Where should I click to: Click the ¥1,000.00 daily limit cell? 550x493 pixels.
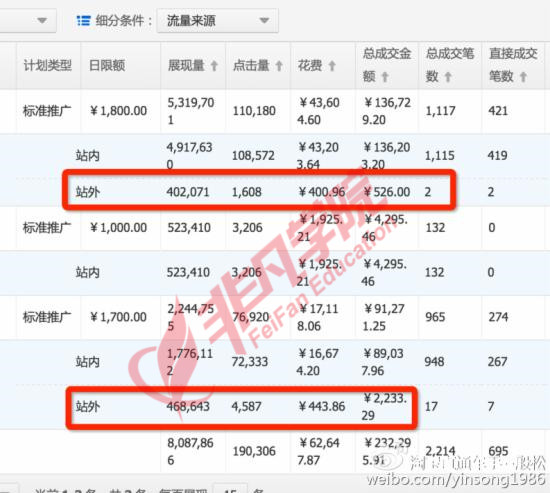tap(119, 228)
